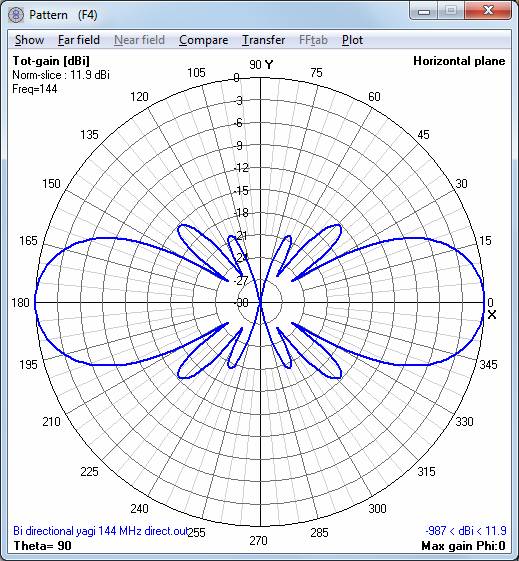
Task: Click the Tot-gain [dBi] label
Action: [51, 61]
